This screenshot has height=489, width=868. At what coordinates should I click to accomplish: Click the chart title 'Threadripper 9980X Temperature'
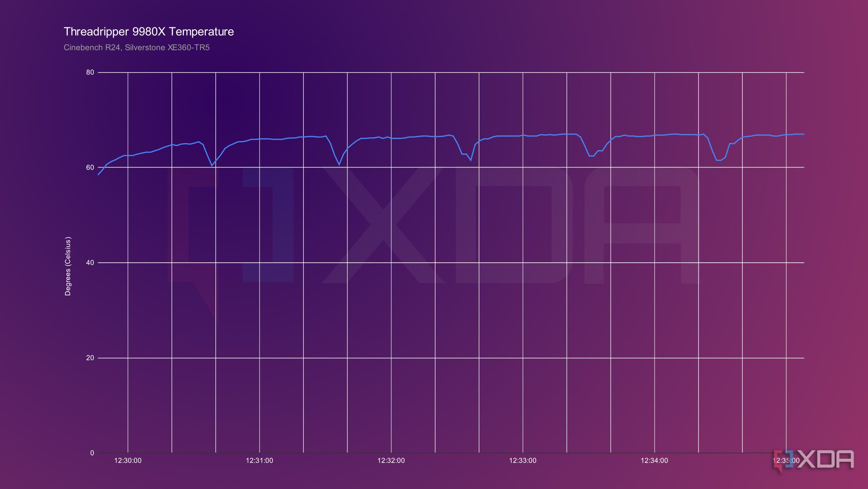pyautogui.click(x=149, y=32)
